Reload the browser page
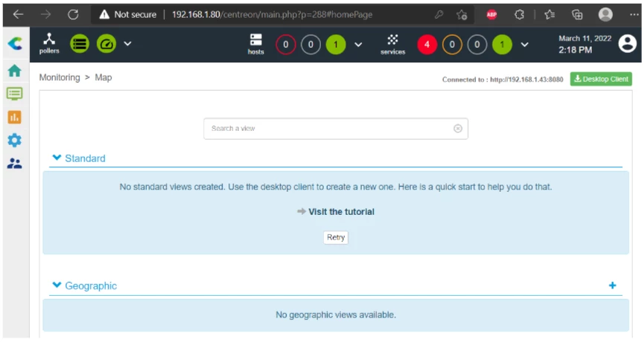 (73, 15)
